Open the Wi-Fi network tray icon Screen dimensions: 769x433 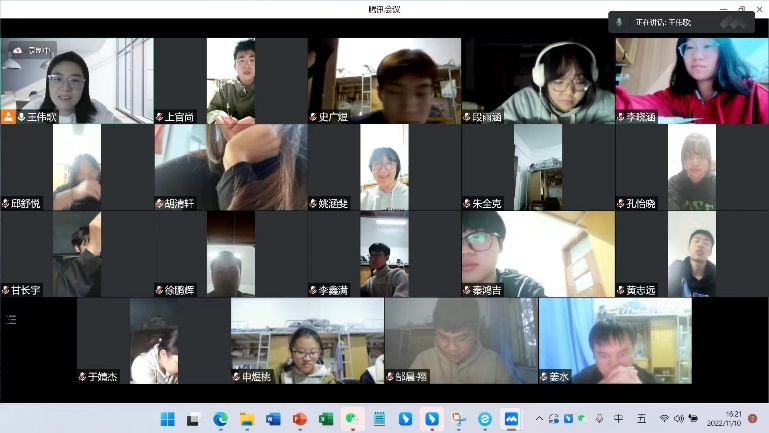point(664,418)
